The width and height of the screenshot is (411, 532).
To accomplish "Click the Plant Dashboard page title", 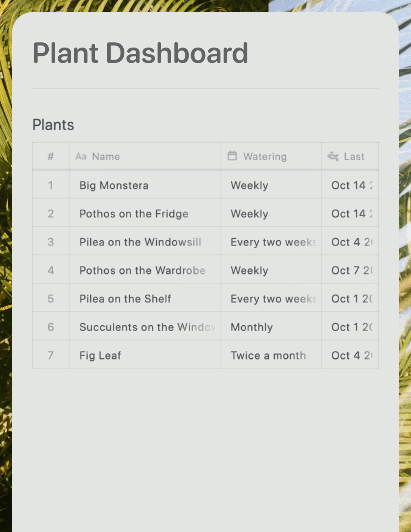I will pyautogui.click(x=140, y=52).
